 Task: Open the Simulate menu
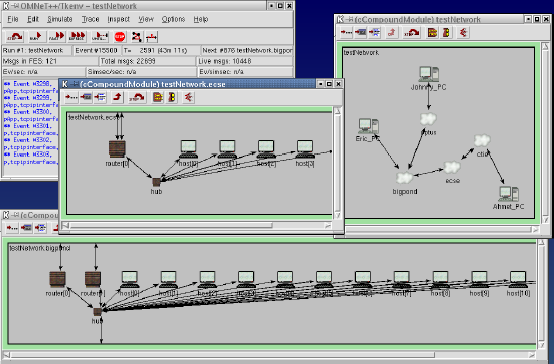pos(60,19)
